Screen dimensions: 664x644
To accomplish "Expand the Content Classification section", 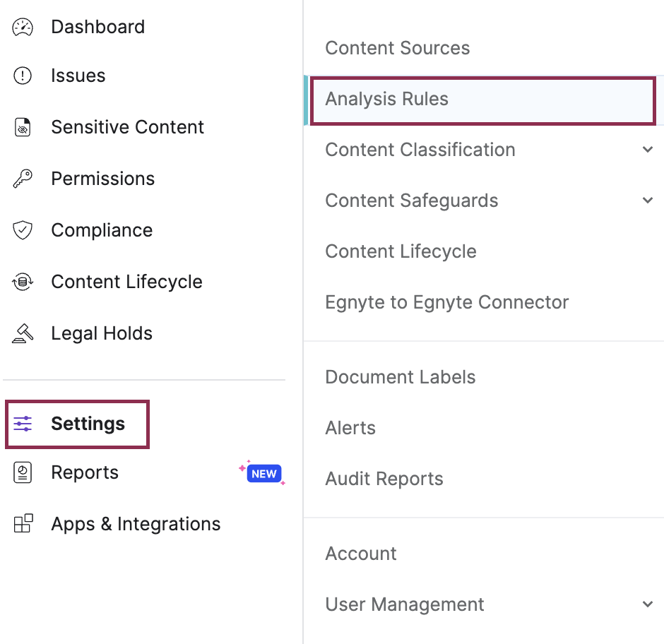I will (648, 150).
